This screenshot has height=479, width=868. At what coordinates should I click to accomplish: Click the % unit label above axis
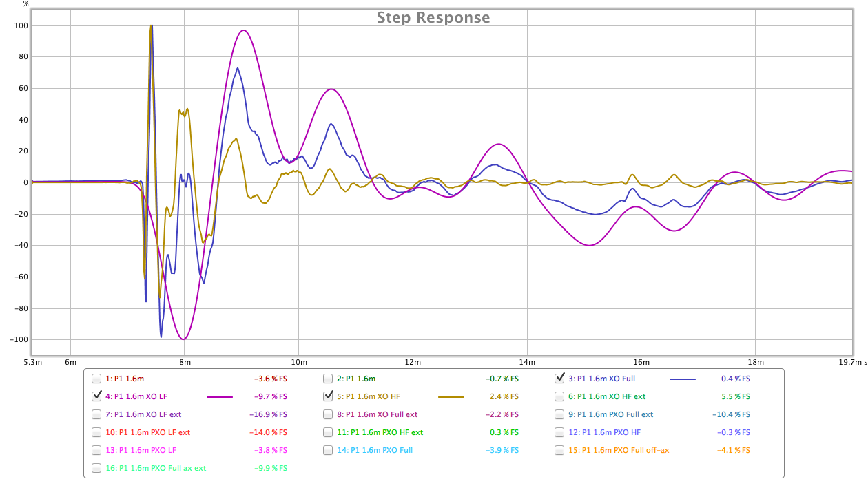[x=25, y=4]
